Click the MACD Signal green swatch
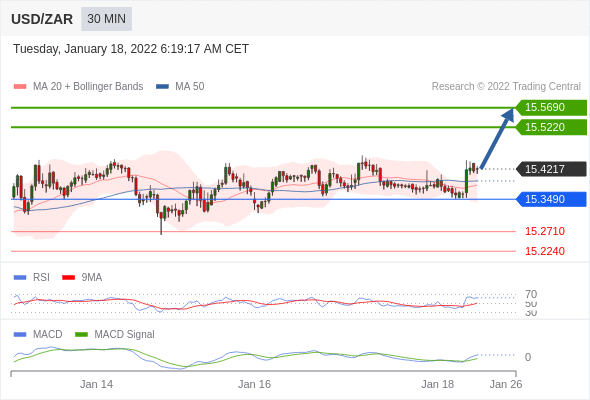The height and width of the screenshot is (400, 590). [81, 335]
